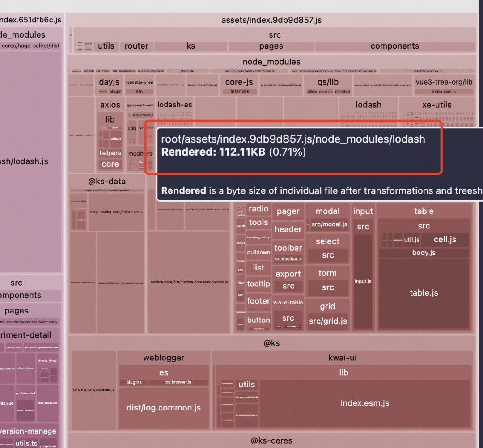Select the form component block

point(327,281)
